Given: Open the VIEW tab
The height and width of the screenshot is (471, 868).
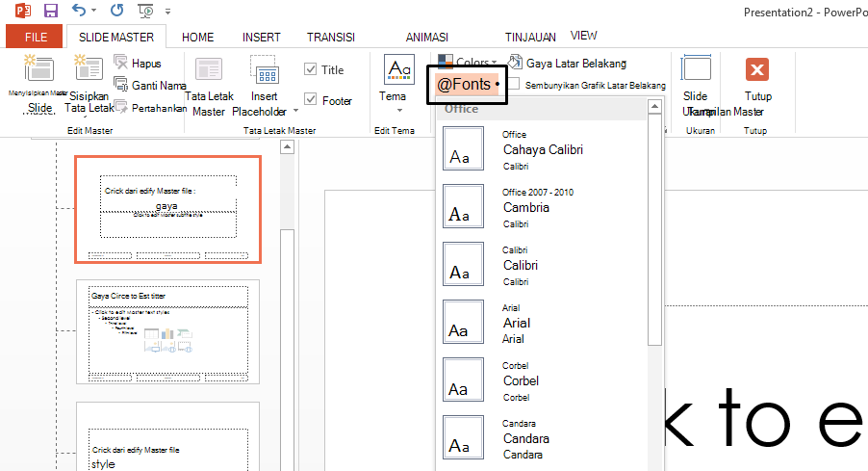Looking at the screenshot, I should pyautogui.click(x=583, y=36).
